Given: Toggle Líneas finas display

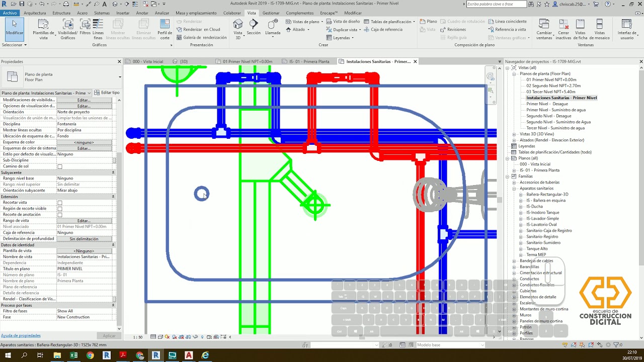Looking at the screenshot, I should click(98, 29).
